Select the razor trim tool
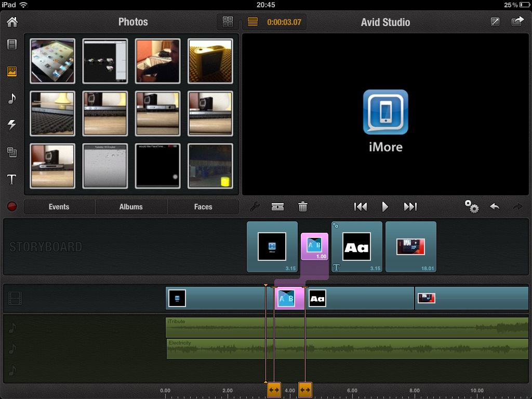Viewport: 532px width, 399px height. click(x=278, y=206)
